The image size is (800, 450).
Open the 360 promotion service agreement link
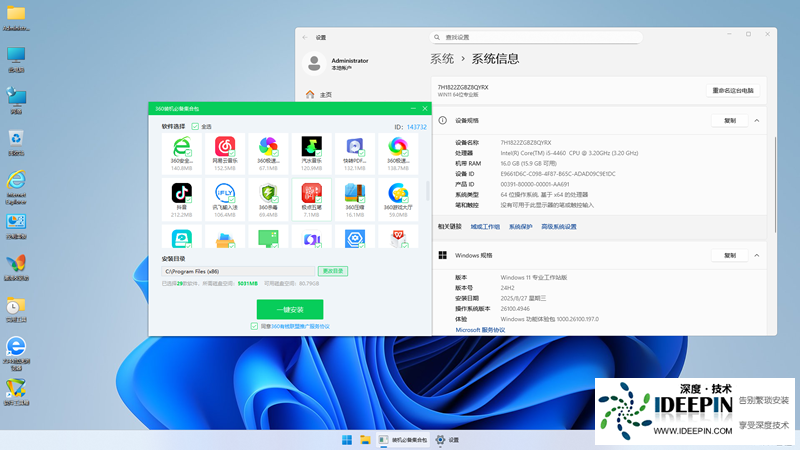pos(300,326)
